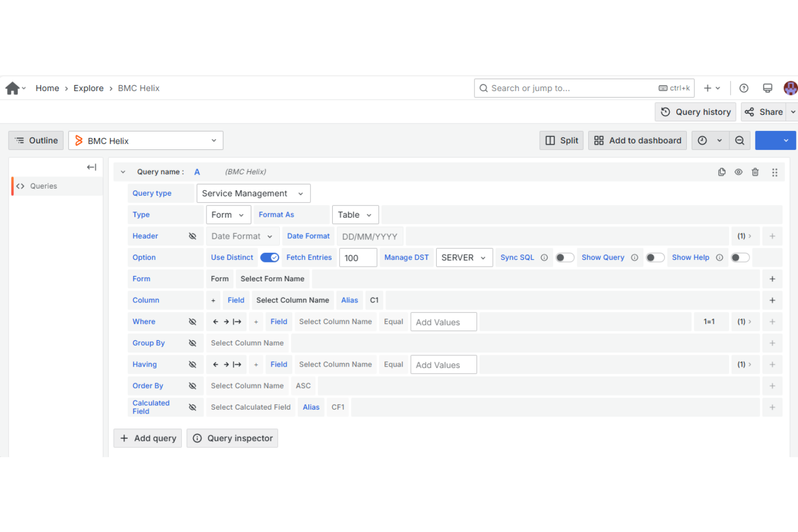Open the Outline panel
798x532 pixels.
pyautogui.click(x=36, y=140)
